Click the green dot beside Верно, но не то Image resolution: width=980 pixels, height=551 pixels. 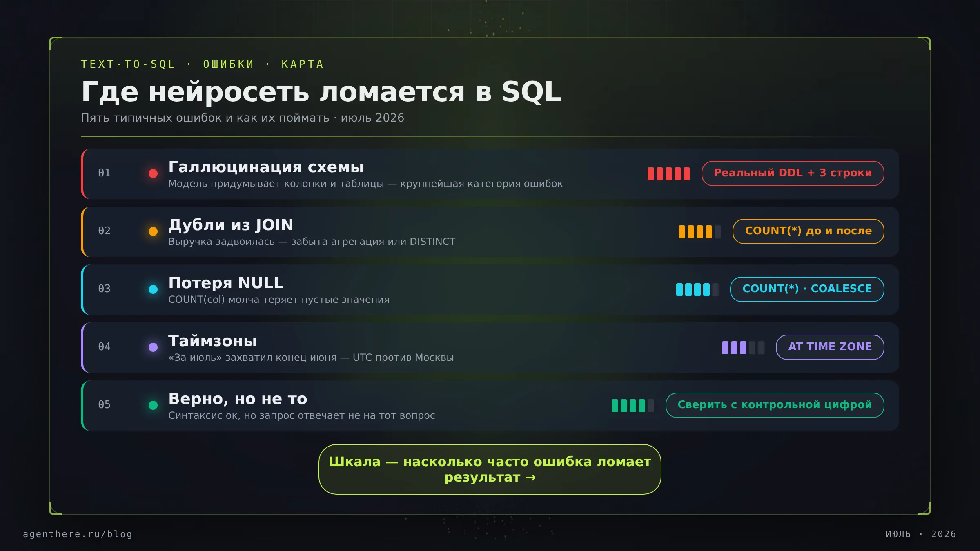153,405
